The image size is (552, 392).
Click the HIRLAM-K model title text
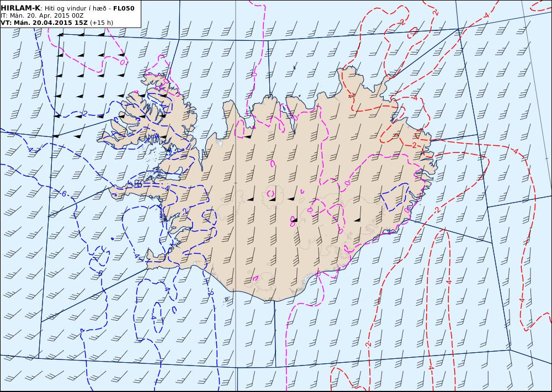pos(20,8)
